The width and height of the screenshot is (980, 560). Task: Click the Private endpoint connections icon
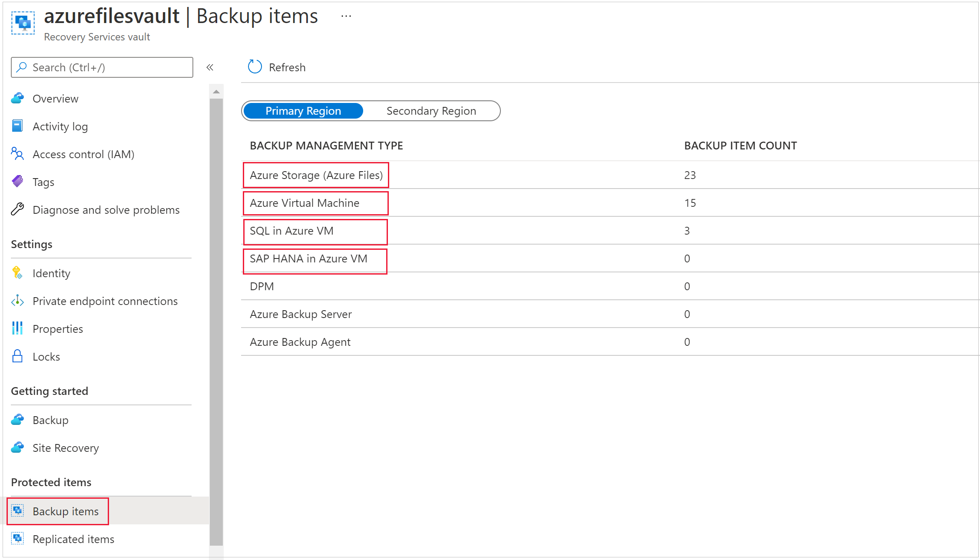point(18,302)
